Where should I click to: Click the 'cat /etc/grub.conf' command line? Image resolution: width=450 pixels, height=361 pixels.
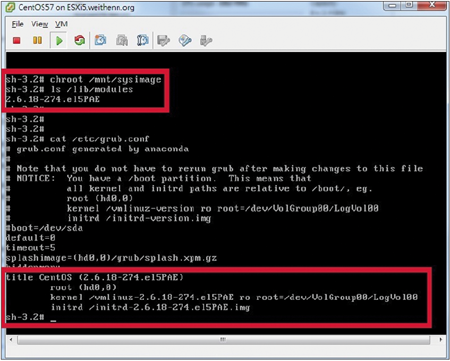tap(77, 139)
